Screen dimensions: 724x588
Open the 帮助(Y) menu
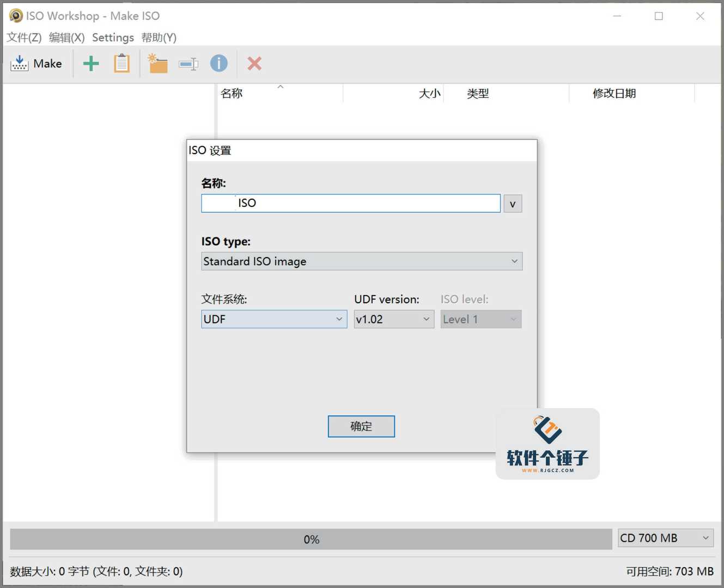159,38
